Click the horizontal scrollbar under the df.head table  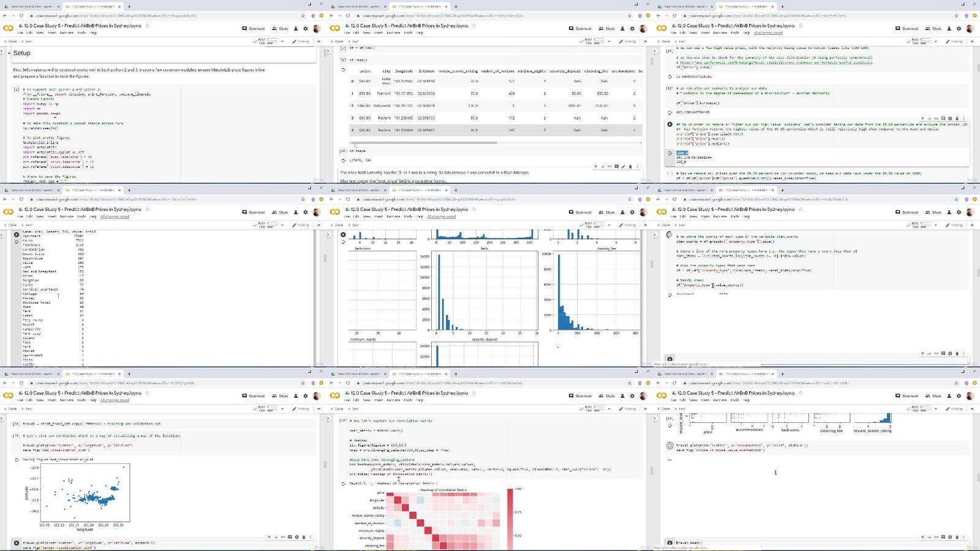coord(423,143)
